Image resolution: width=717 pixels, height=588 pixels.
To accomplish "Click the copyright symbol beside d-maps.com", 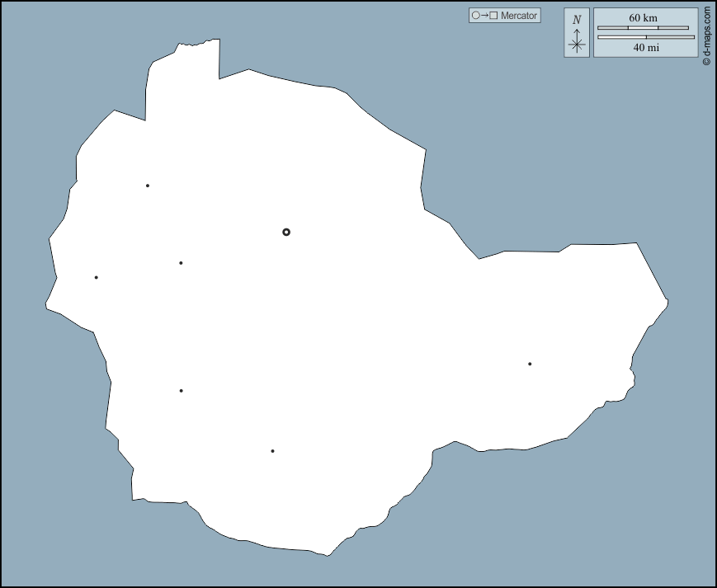I will click(706, 62).
